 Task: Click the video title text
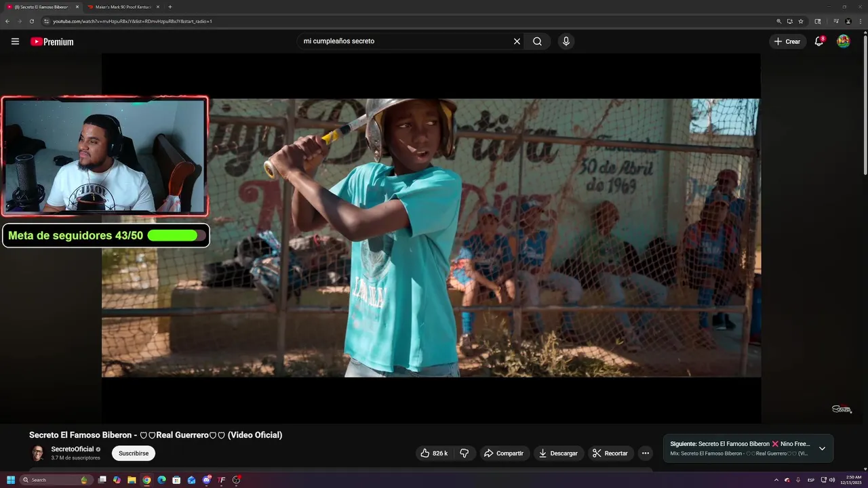coord(155,435)
